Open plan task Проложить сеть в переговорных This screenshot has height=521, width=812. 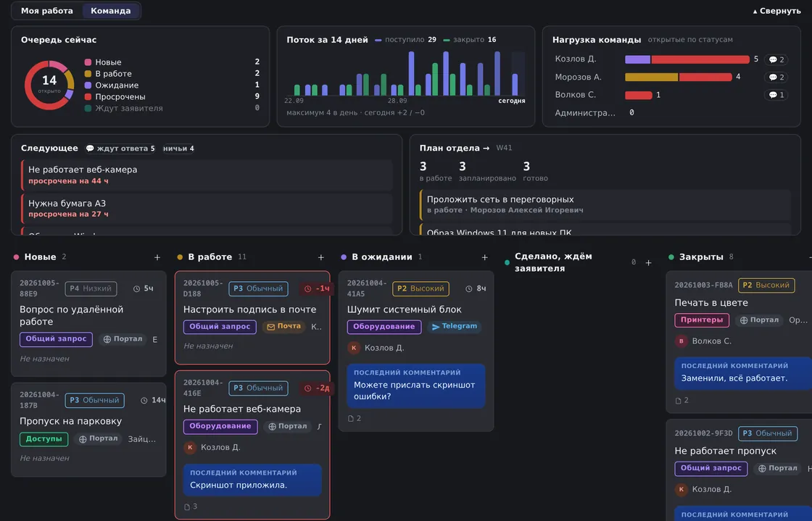pyautogui.click(x=605, y=204)
